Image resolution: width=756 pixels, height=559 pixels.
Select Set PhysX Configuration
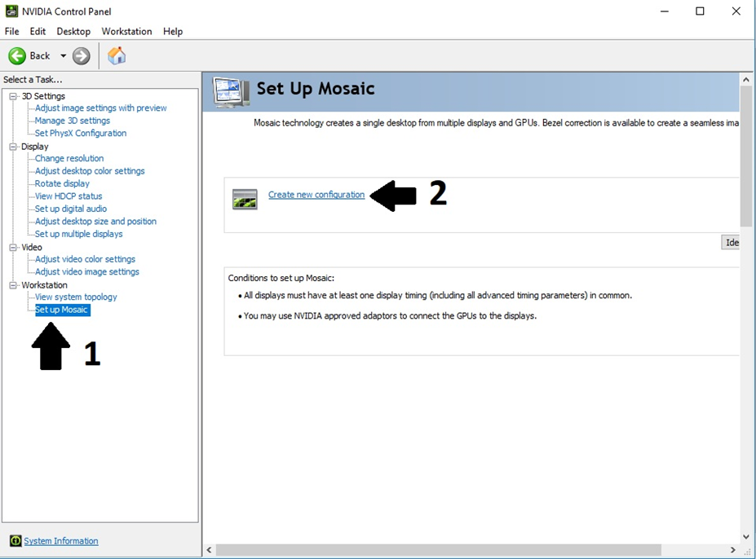coord(81,133)
